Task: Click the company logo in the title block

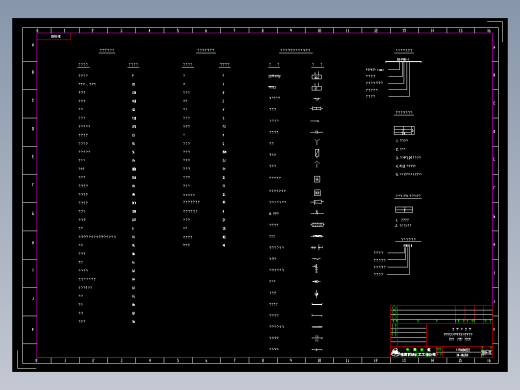Action: (395, 352)
